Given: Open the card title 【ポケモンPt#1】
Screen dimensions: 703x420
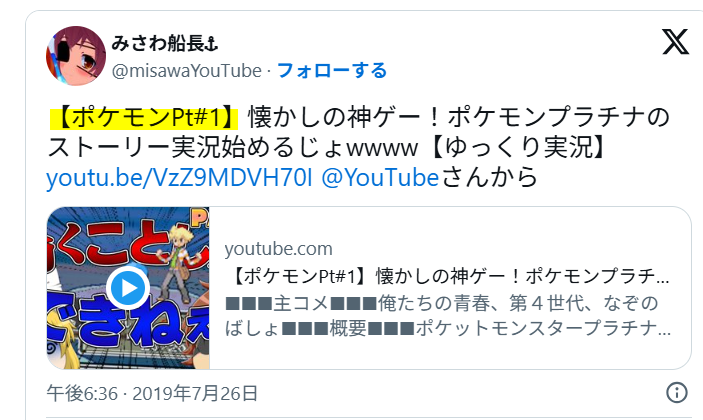Looking at the screenshot, I should 451,276.
